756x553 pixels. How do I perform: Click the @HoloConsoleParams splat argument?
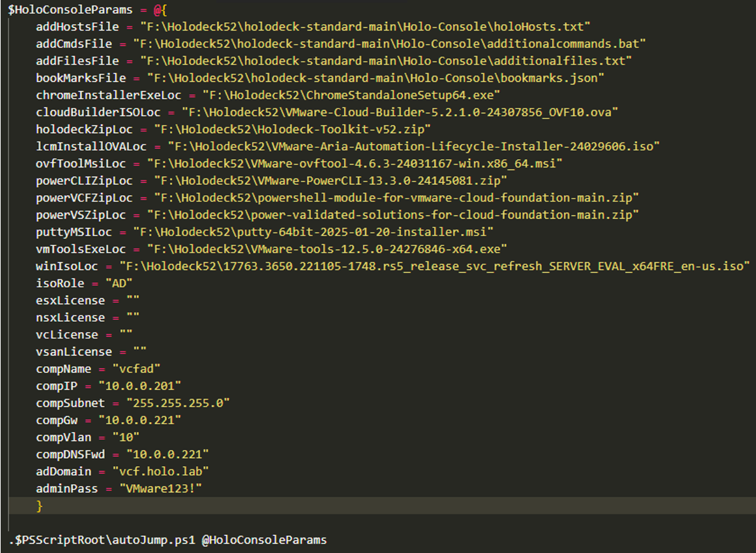pyautogui.click(x=264, y=540)
